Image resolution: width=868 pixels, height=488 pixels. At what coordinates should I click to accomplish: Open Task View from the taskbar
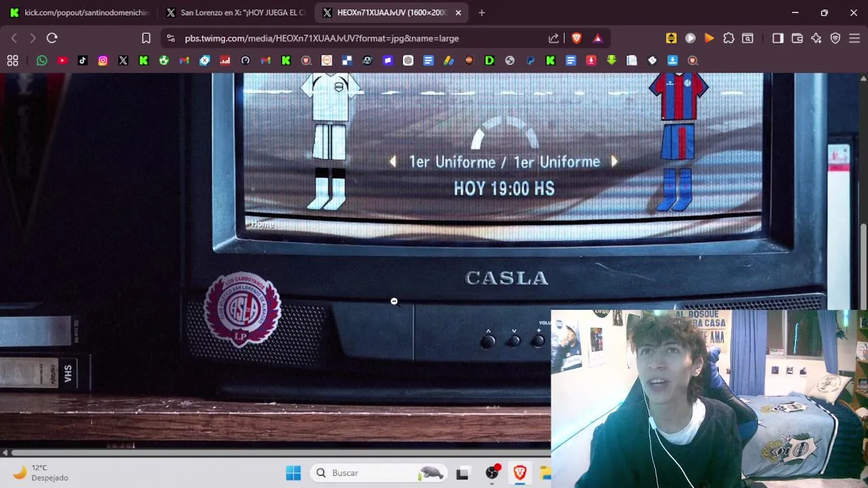point(462,473)
